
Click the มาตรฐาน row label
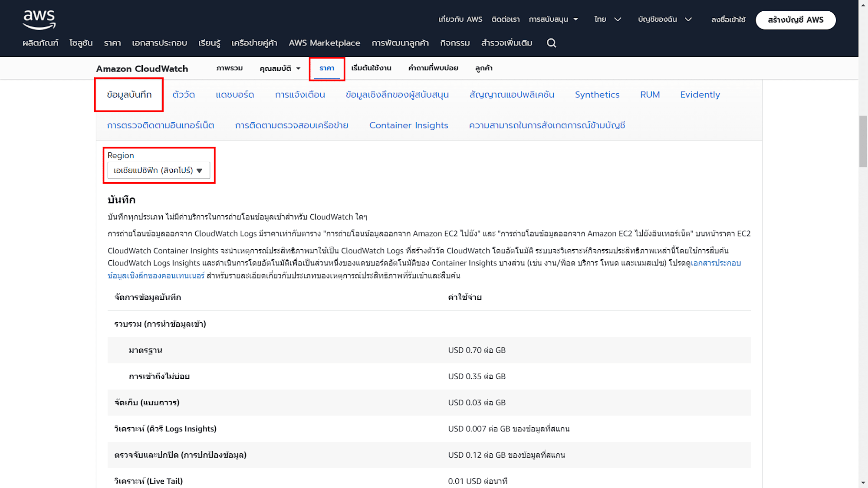click(x=145, y=350)
